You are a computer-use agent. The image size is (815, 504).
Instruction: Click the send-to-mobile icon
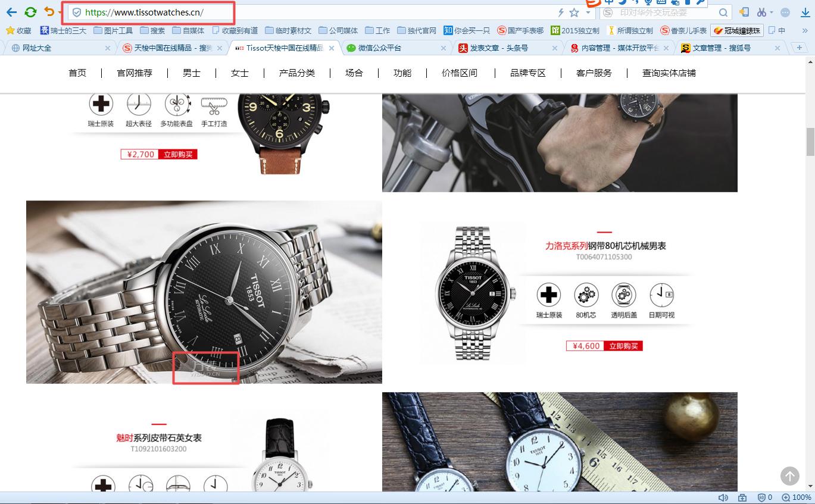tap(744, 12)
